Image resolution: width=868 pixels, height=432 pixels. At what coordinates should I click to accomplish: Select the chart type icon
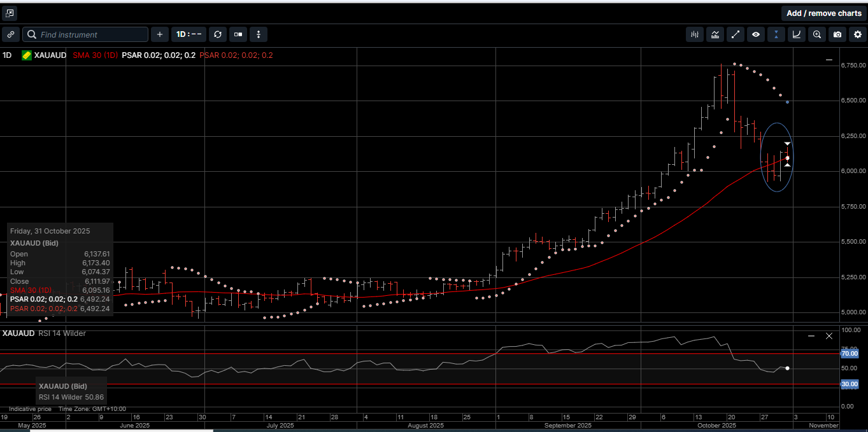(x=715, y=34)
